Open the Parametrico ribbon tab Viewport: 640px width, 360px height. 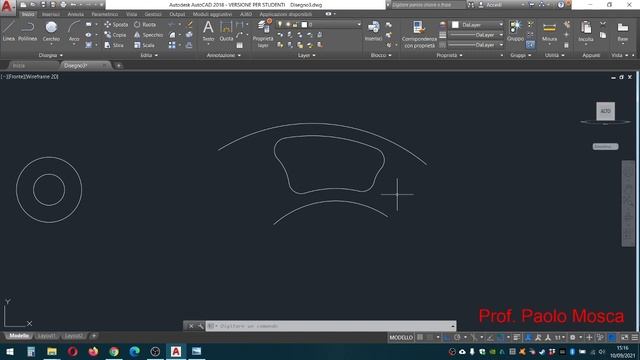coord(104,14)
